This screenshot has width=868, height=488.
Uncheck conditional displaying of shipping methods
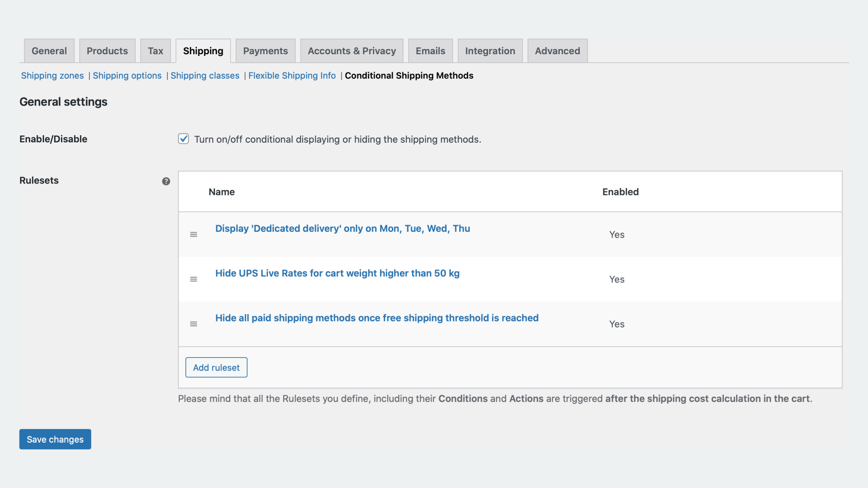(183, 139)
